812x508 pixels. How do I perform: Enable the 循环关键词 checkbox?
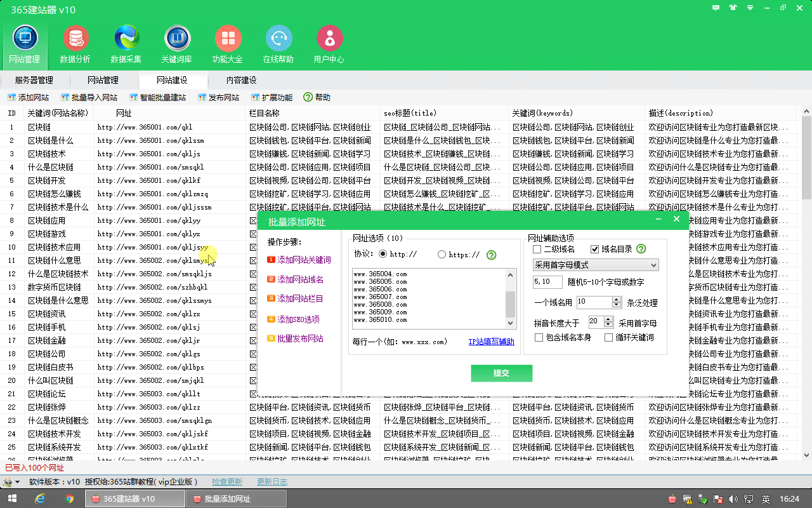pyautogui.click(x=609, y=337)
